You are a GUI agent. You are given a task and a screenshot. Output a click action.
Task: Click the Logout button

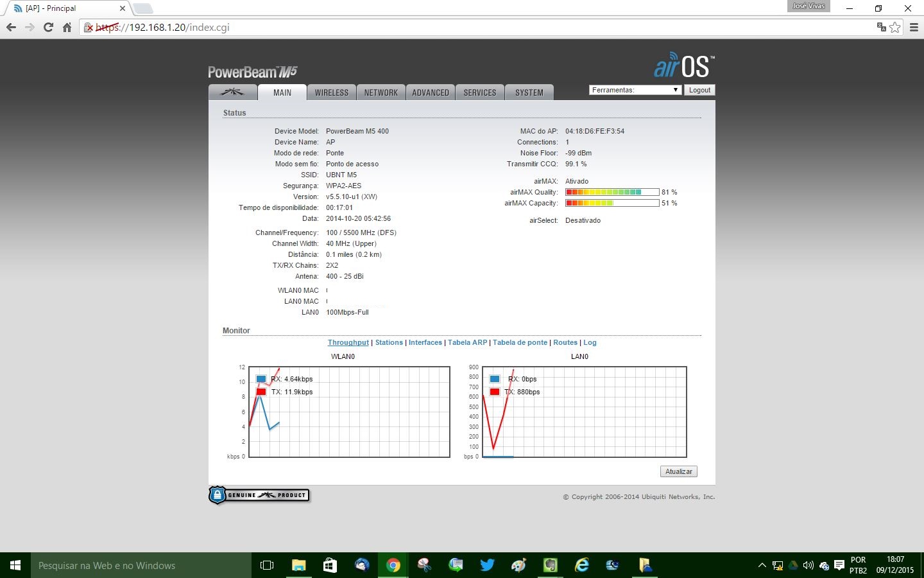(699, 90)
